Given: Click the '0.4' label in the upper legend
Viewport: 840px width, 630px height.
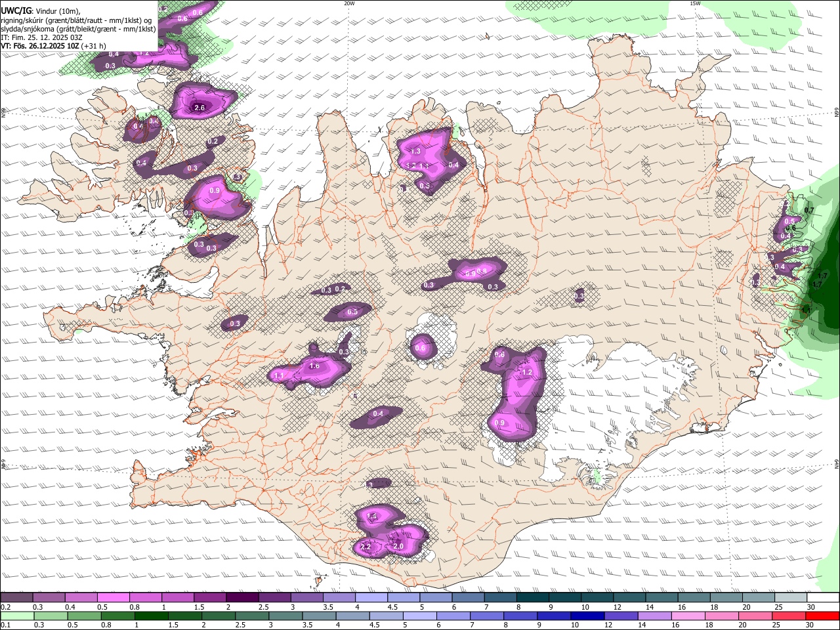Looking at the screenshot, I should click(x=70, y=607).
